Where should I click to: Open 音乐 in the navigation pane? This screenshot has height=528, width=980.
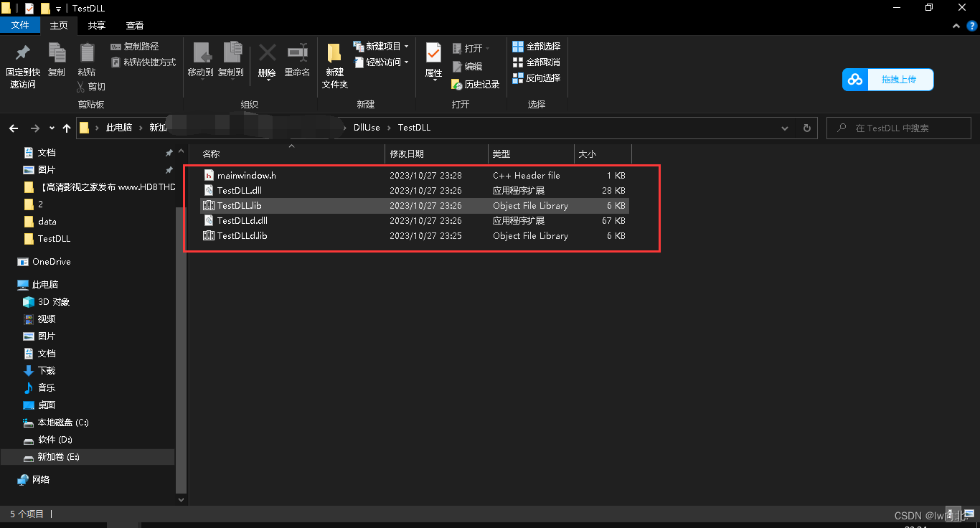(x=46, y=388)
